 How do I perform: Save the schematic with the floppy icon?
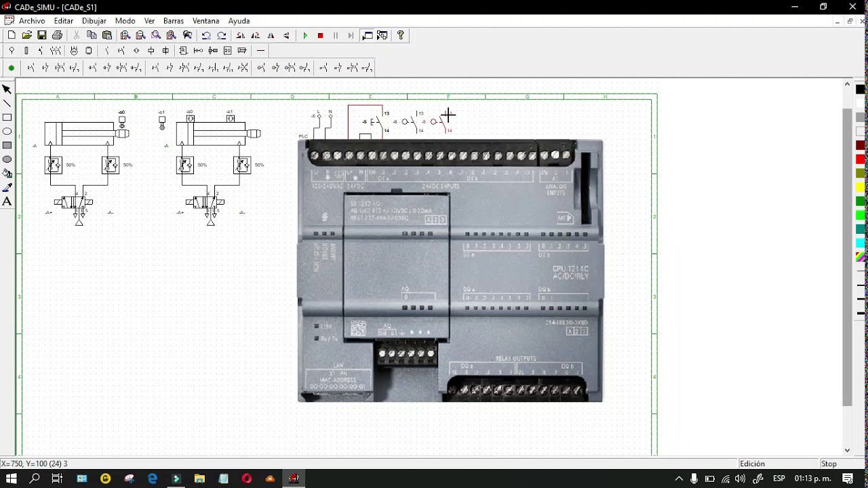pyautogui.click(x=42, y=35)
